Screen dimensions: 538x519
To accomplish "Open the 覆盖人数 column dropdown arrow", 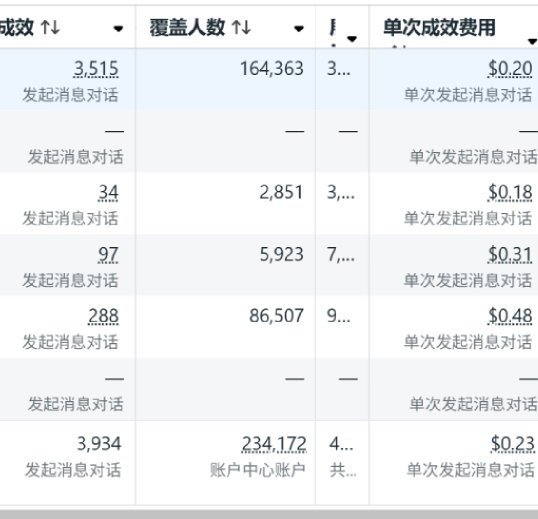I will coord(299,28).
